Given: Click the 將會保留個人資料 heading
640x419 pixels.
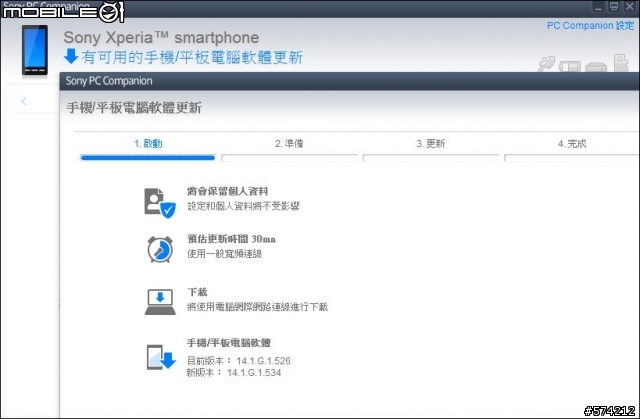Looking at the screenshot, I should tap(228, 191).
